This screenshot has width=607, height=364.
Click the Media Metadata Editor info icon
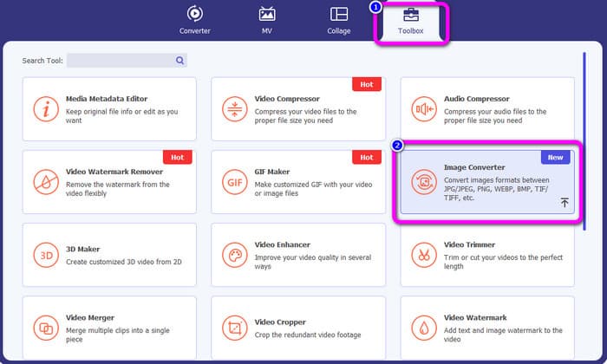46,109
